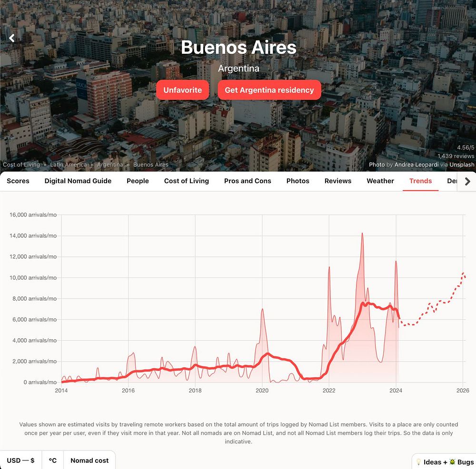Click the 2024 x-axis label
The height and width of the screenshot is (469, 476).
click(396, 391)
